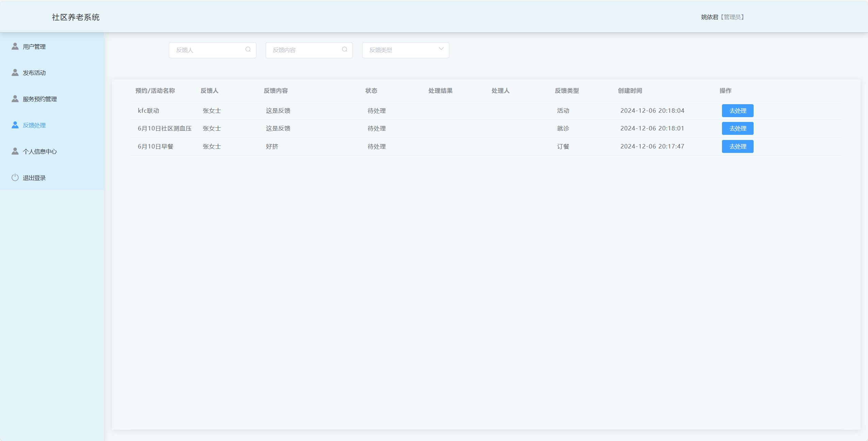This screenshot has width=868, height=441.
Task: Switch to 发布活动 section
Action: click(34, 73)
